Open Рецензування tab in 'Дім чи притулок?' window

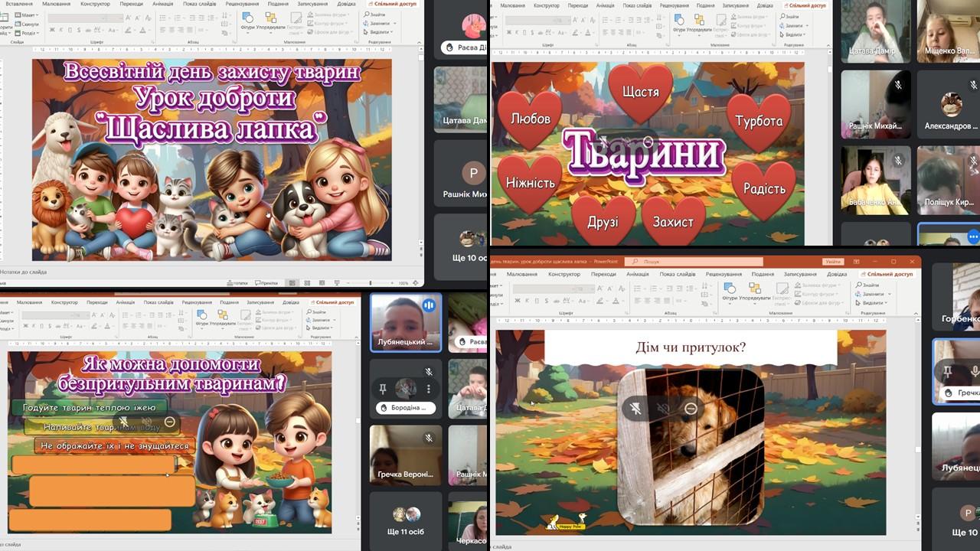coord(724,274)
